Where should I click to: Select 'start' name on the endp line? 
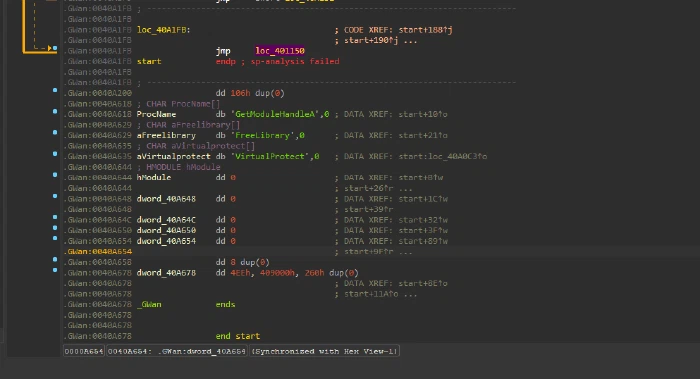[149, 62]
